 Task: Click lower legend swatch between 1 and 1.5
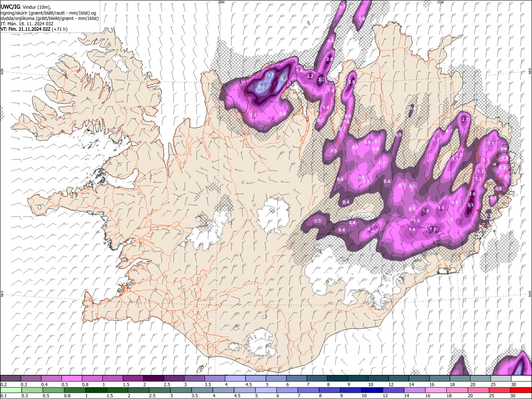click(x=96, y=390)
